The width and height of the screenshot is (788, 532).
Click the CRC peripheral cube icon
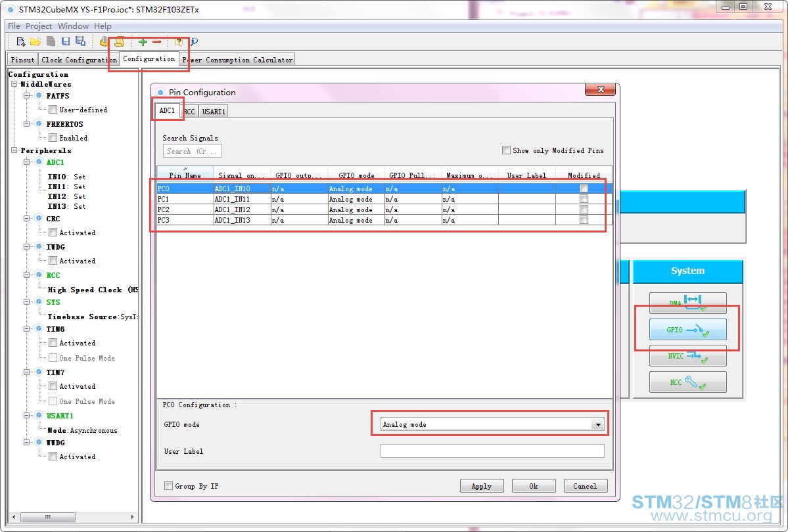39,219
